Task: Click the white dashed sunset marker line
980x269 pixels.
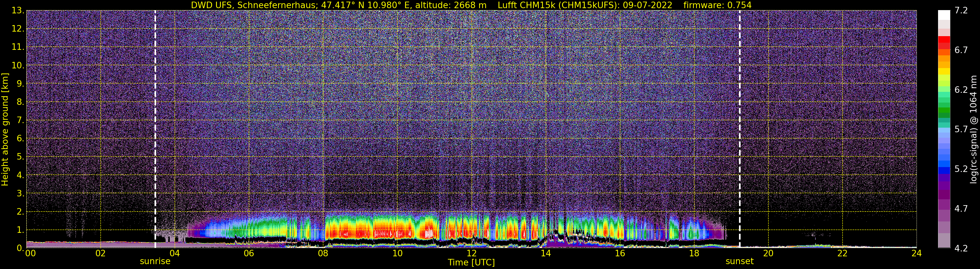Action: pyautogui.click(x=740, y=129)
